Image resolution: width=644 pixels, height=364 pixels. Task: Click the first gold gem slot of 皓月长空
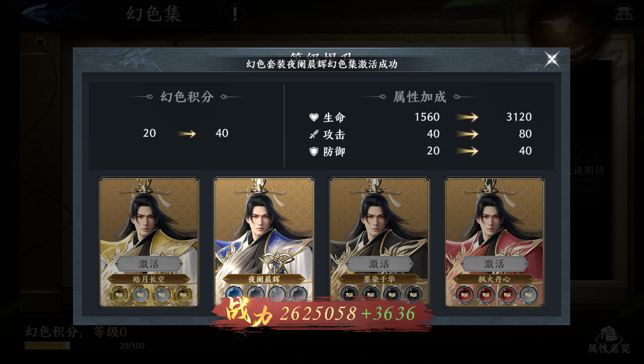[119, 294]
